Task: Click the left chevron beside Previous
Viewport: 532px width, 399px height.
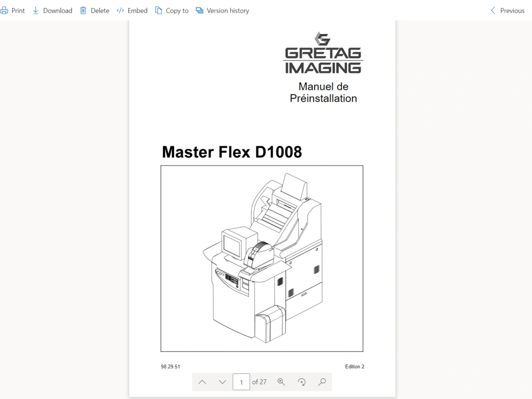Action: pyautogui.click(x=493, y=11)
